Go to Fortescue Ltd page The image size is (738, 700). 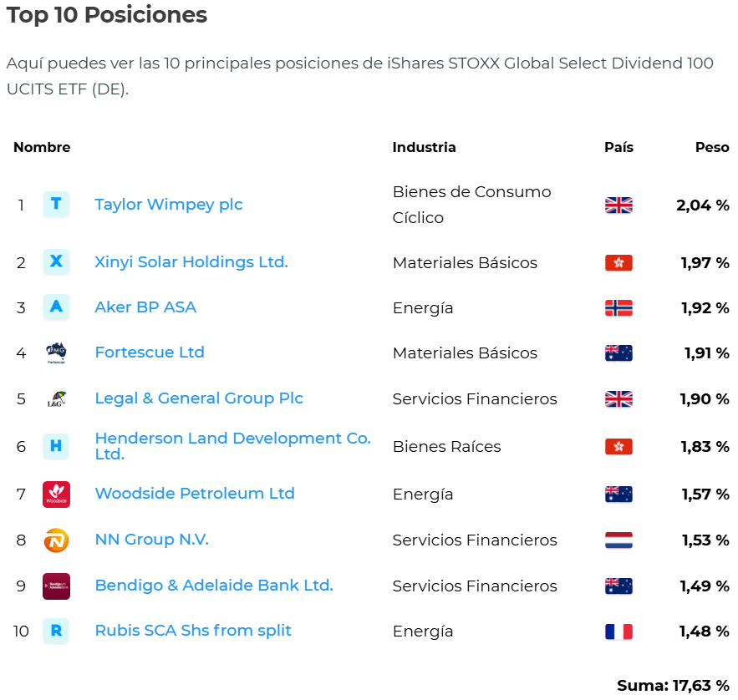[x=150, y=353]
